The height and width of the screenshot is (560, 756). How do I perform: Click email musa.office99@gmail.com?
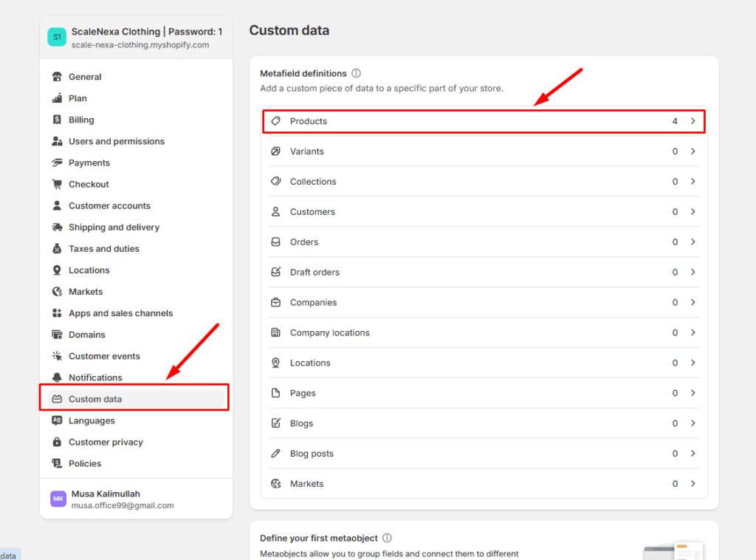pos(123,505)
